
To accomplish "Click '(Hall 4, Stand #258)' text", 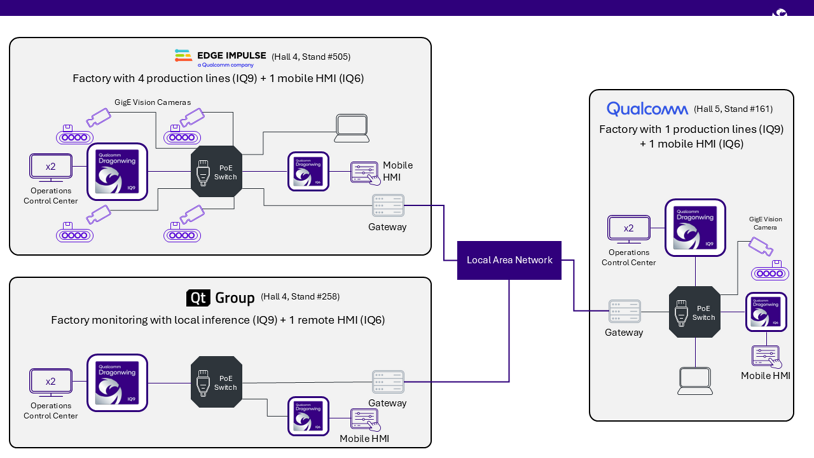I will tap(300, 297).
